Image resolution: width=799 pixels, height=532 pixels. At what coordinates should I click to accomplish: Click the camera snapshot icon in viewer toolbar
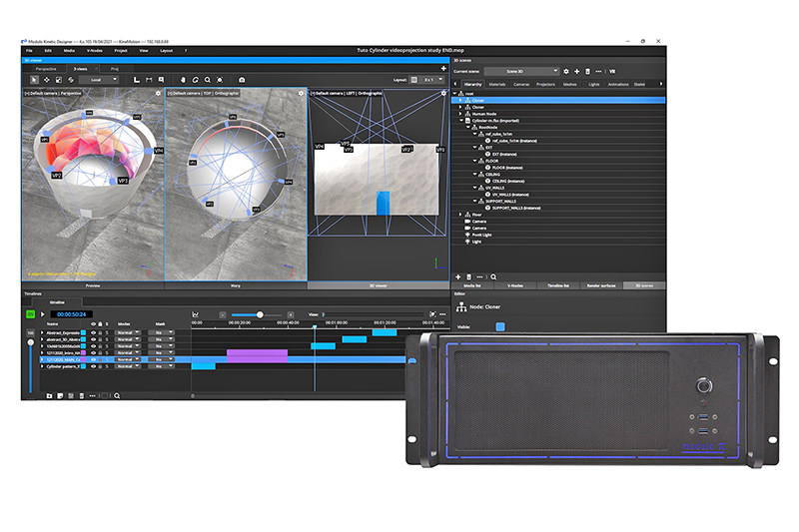(241, 79)
